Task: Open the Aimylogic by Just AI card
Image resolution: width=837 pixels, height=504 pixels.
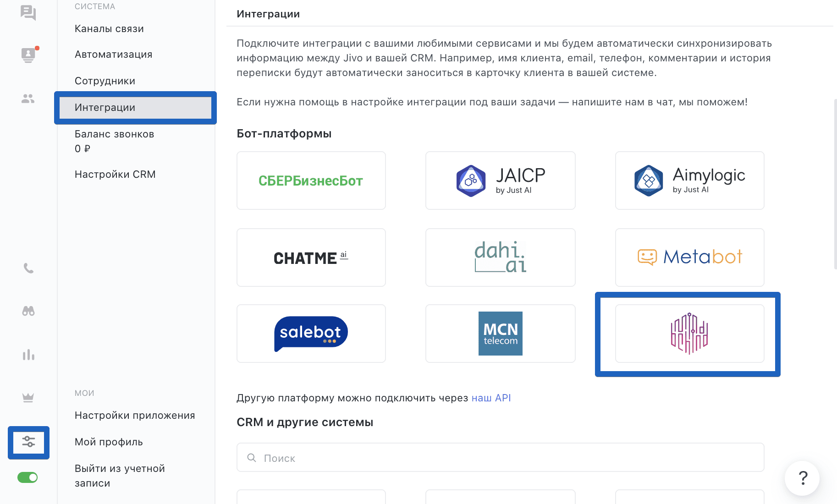Action: coord(689,181)
